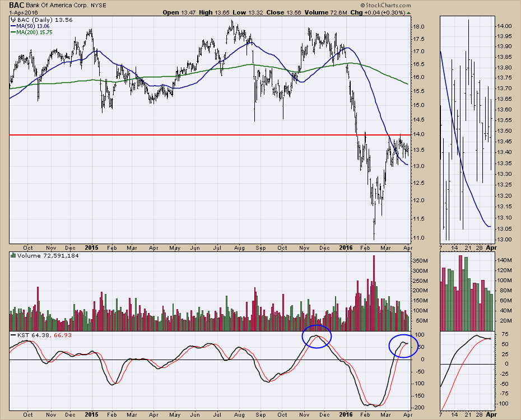Click the 12.5 price axis label

point(420,183)
